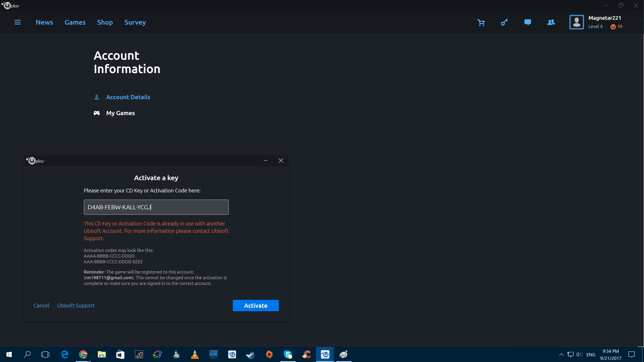Open NVIDIA GeForce Experience from the taskbar
Image resolution: width=644 pixels, height=362 pixels.
(139, 354)
